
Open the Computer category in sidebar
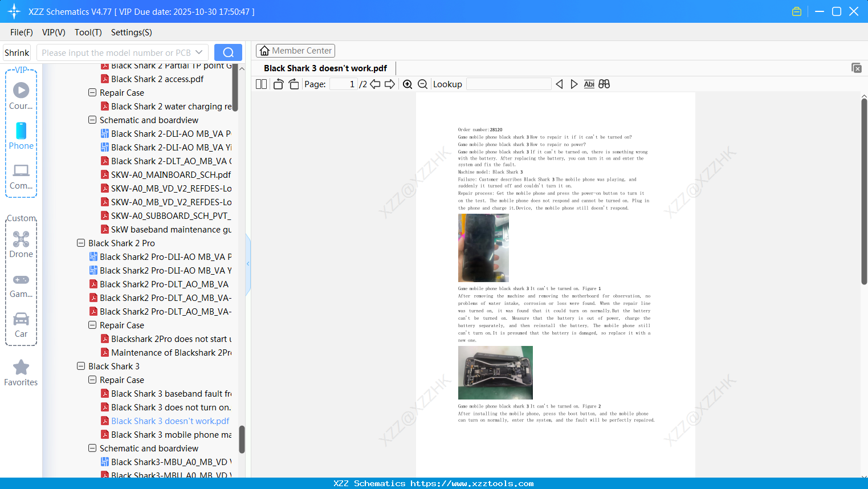point(21,176)
